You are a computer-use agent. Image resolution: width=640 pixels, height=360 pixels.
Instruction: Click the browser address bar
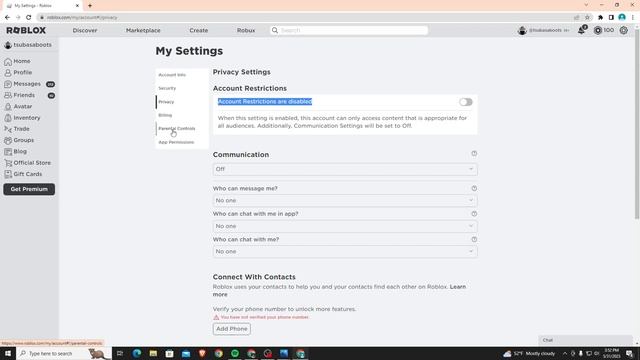(306, 18)
